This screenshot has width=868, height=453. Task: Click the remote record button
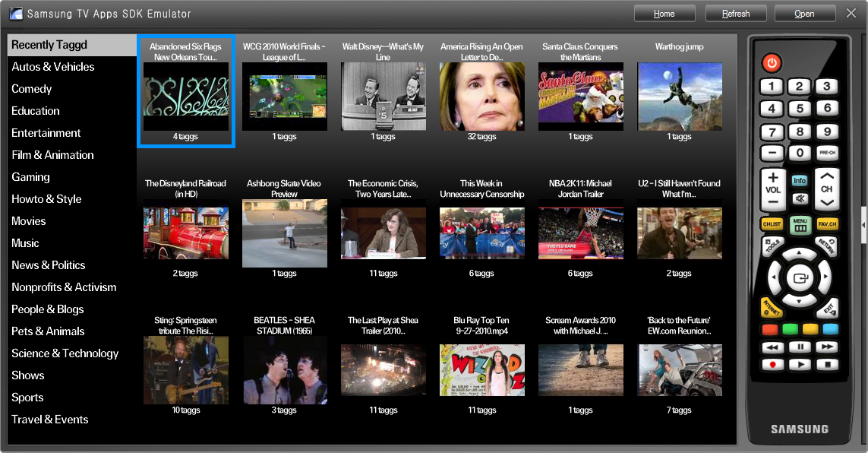(773, 364)
